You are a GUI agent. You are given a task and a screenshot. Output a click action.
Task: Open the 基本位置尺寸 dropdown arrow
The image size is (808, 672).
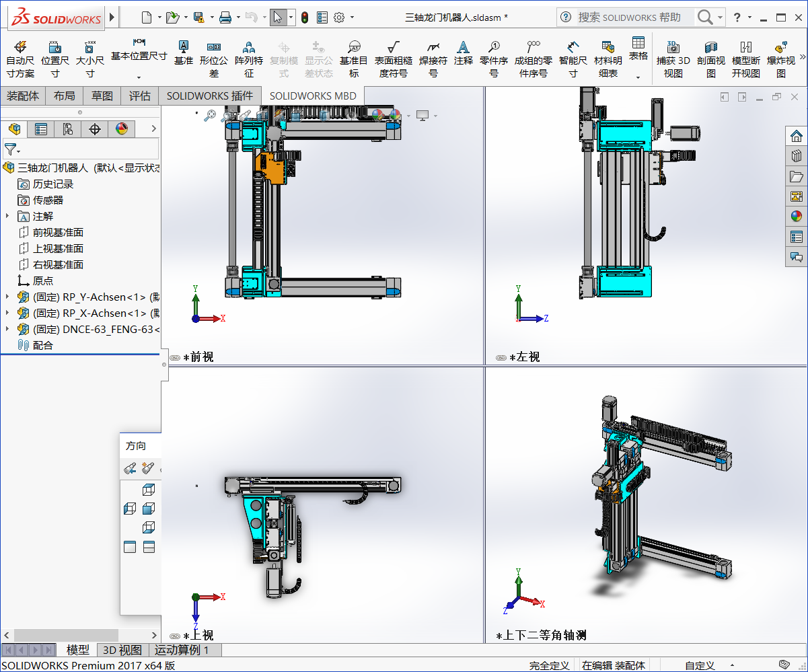[139, 77]
